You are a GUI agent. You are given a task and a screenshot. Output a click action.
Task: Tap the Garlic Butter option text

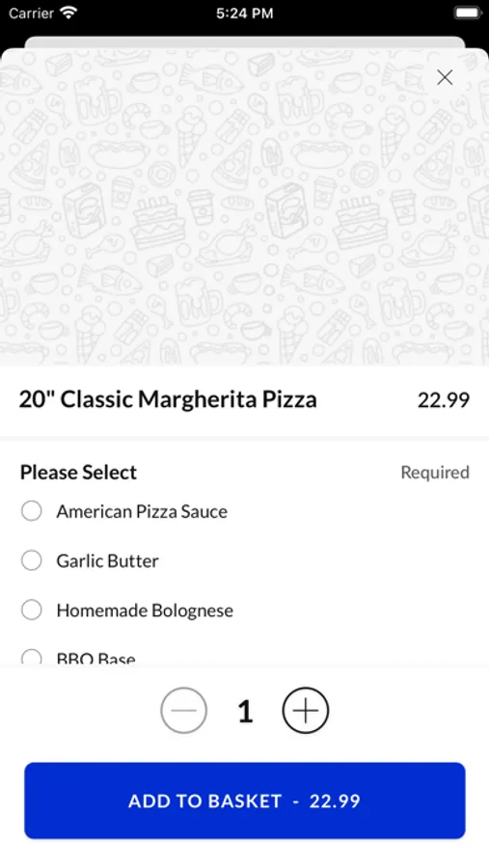(x=107, y=560)
